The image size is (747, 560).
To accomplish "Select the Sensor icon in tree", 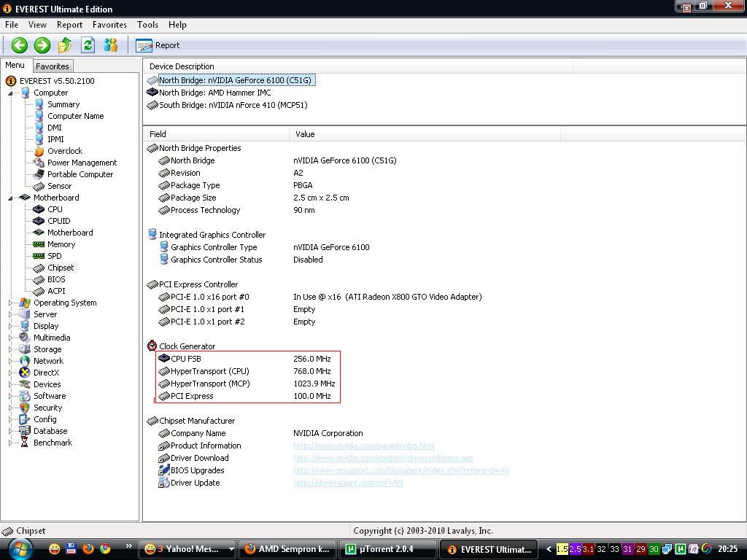I will 39,186.
